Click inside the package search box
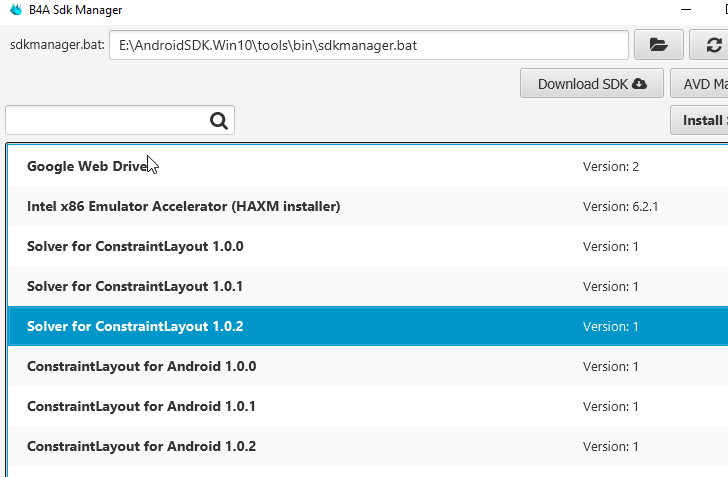This screenshot has width=728, height=477. tap(105, 121)
